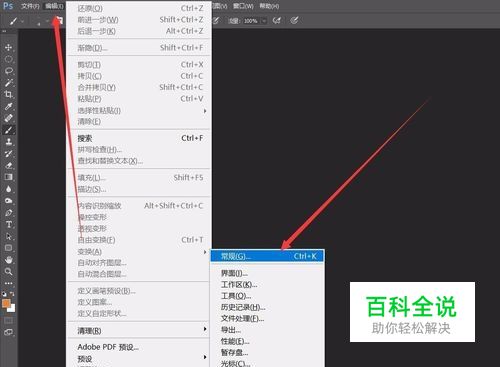Choose 性能(E)... in preferences submenu
The width and height of the screenshot is (500, 367).
click(267, 341)
